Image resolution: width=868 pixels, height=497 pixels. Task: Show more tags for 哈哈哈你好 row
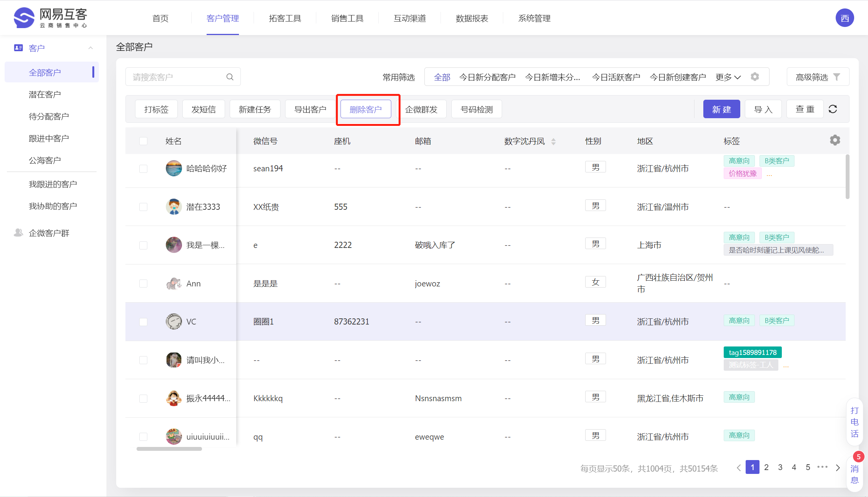tap(769, 174)
